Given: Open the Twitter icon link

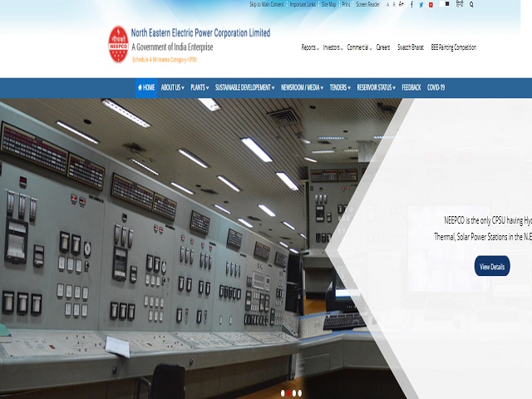Looking at the screenshot, I should point(421,4).
